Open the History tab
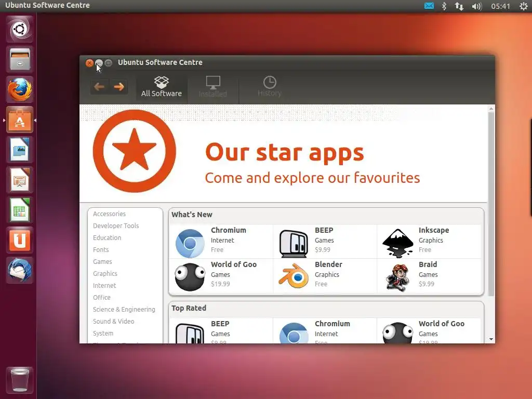Screen dimensions: 532x399 pyautogui.click(x=270, y=86)
